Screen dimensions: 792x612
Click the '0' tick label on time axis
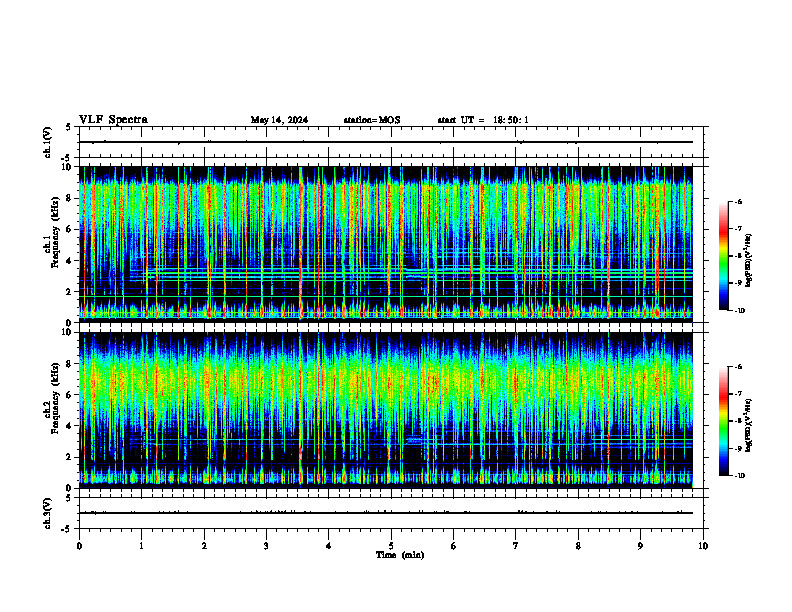(x=79, y=546)
